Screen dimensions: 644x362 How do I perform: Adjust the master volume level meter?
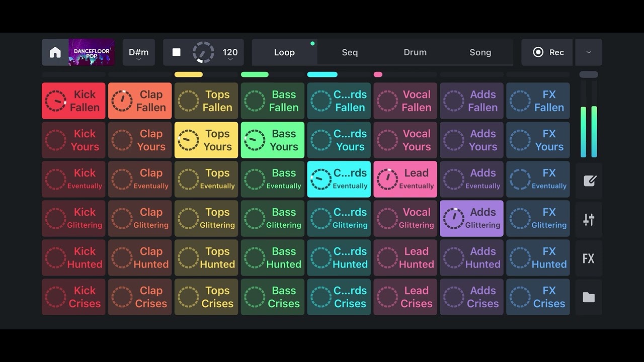click(589, 120)
